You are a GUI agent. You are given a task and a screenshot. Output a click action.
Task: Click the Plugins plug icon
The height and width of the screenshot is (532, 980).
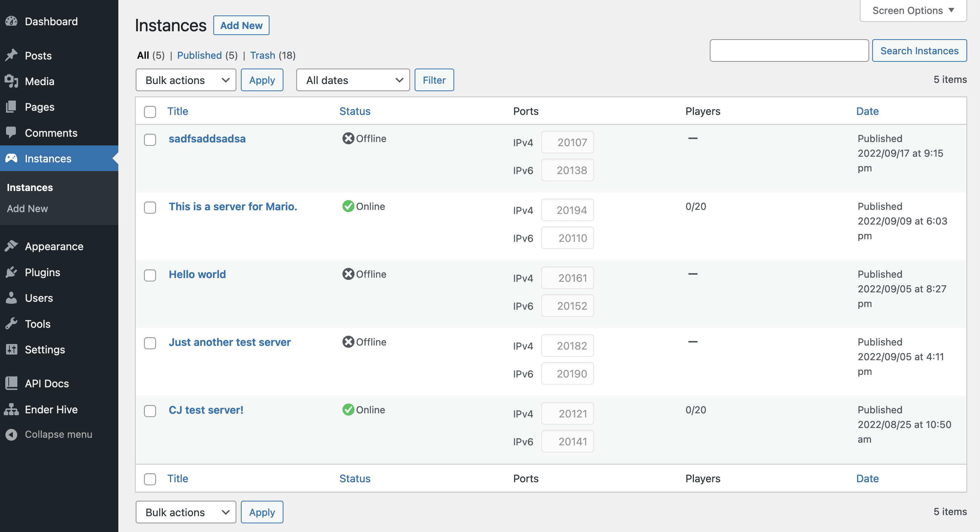point(11,272)
